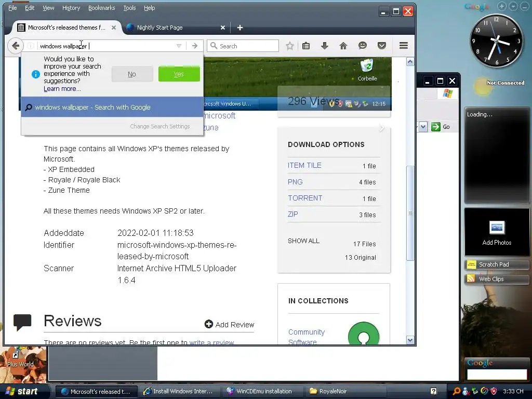Close the Microsoft's released themes tab
This screenshot has height=399, width=532.
tap(114, 28)
